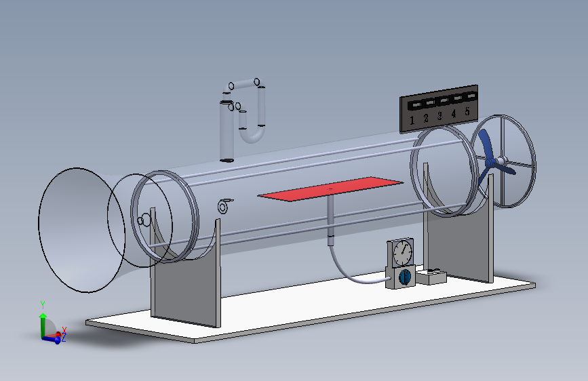Screen dimensions: 588x381
Task: Click the digit 4 on the numbered panel
Action: click(453, 113)
